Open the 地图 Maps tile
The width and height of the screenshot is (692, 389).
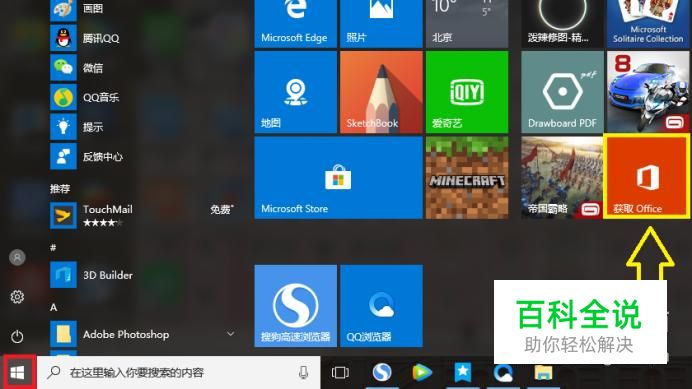tap(295, 92)
